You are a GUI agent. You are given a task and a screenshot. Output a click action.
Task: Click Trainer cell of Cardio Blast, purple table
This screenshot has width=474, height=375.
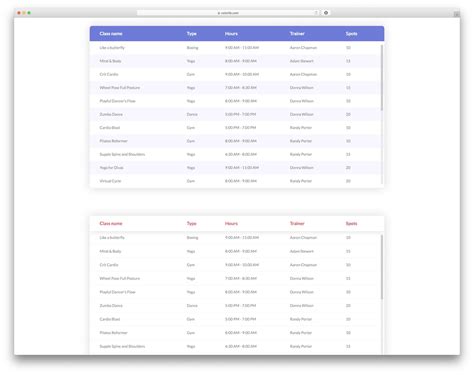coord(301,128)
